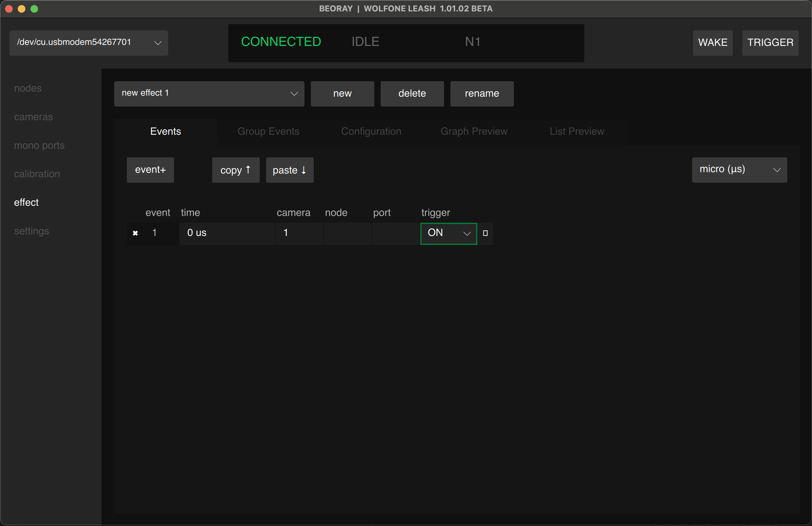This screenshot has height=526, width=812.
Task: Open the Configuration tab
Action: click(x=371, y=131)
